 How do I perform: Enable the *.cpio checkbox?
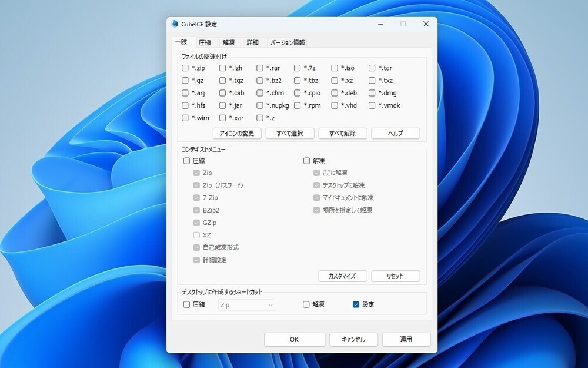click(298, 93)
